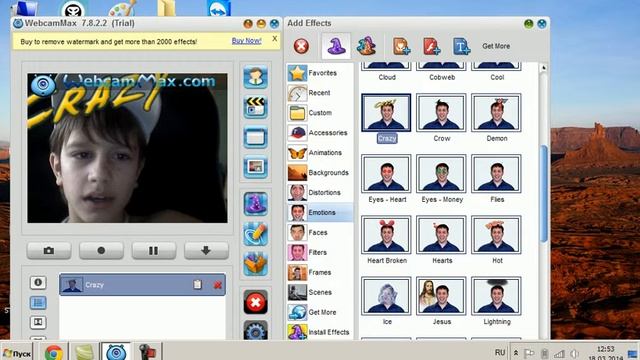Select the single wizard hat effects tab
The height and width of the screenshot is (360, 640).
(336, 46)
